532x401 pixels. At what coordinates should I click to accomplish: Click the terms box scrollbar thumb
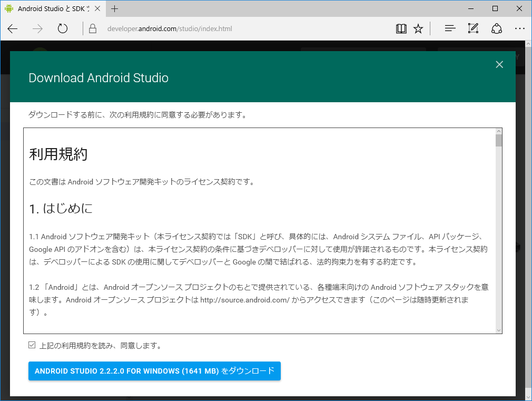(498, 141)
